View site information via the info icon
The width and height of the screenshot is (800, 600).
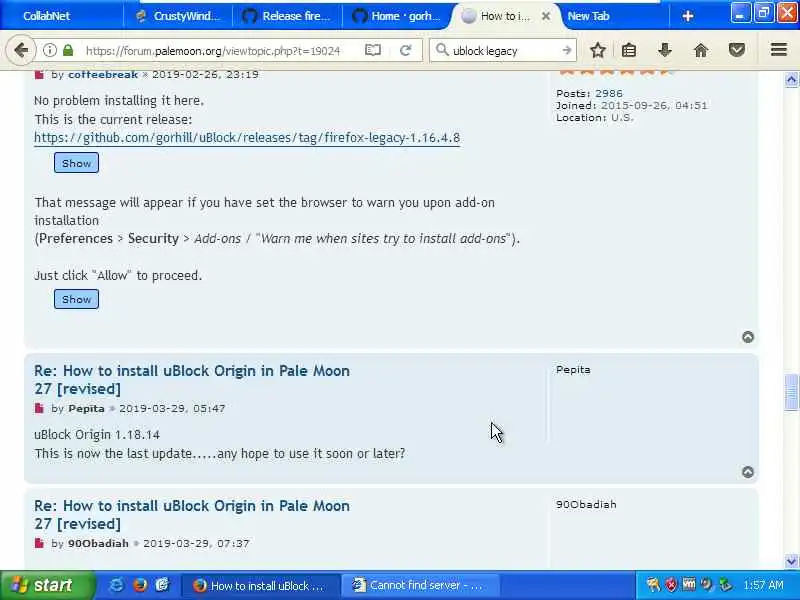49,50
